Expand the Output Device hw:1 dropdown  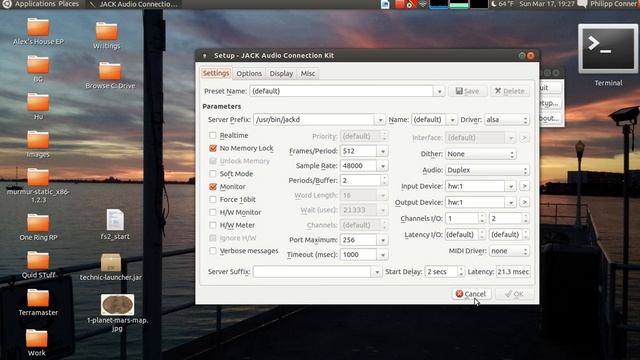(511, 202)
